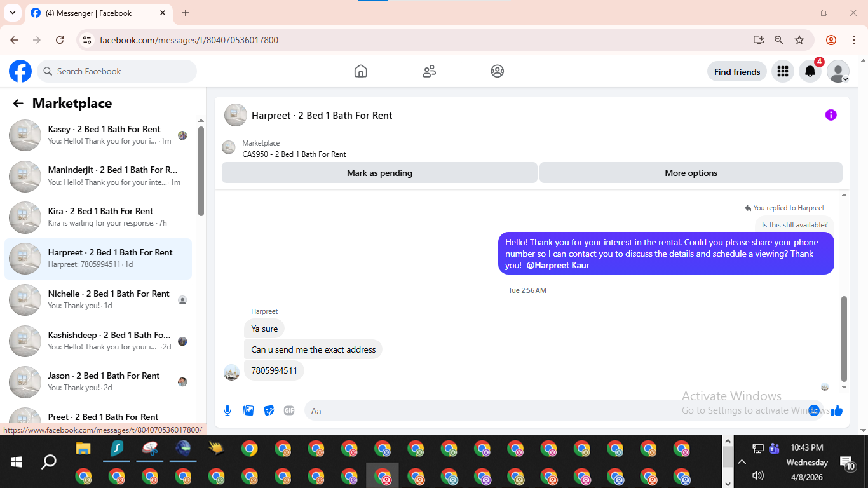868x488 pixels.
Task: Open Nichelle conversation
Action: tap(98, 300)
